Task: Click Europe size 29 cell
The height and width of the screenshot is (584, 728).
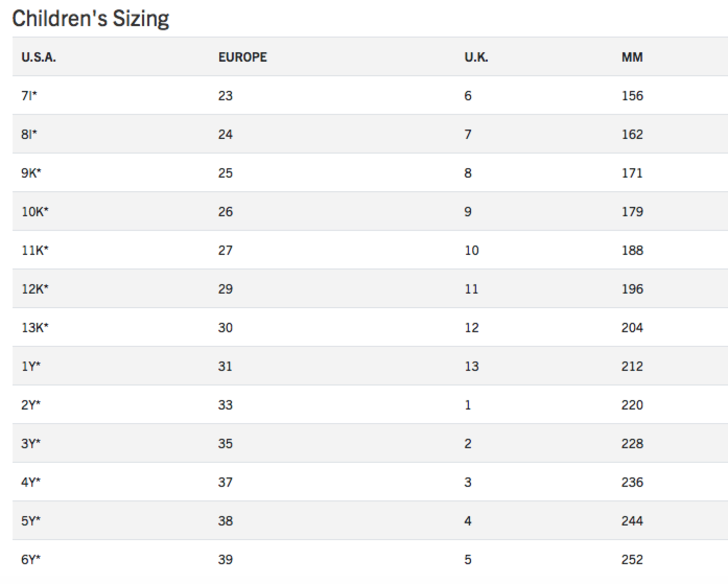Action: [x=225, y=289]
